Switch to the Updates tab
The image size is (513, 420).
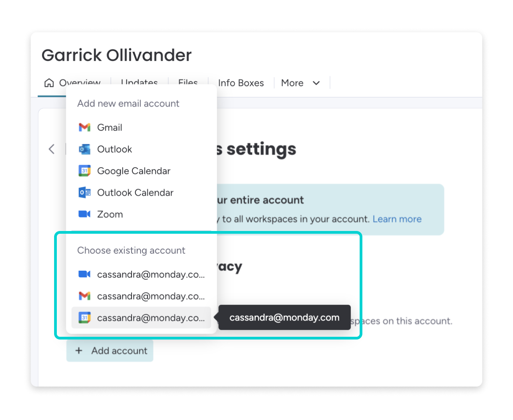pyautogui.click(x=139, y=80)
